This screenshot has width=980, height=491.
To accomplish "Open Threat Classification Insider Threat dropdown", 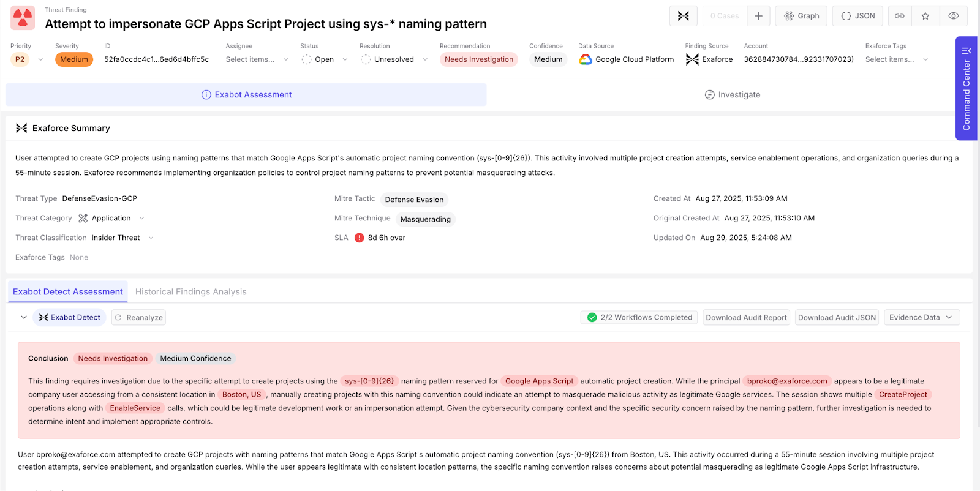I will [x=123, y=238].
